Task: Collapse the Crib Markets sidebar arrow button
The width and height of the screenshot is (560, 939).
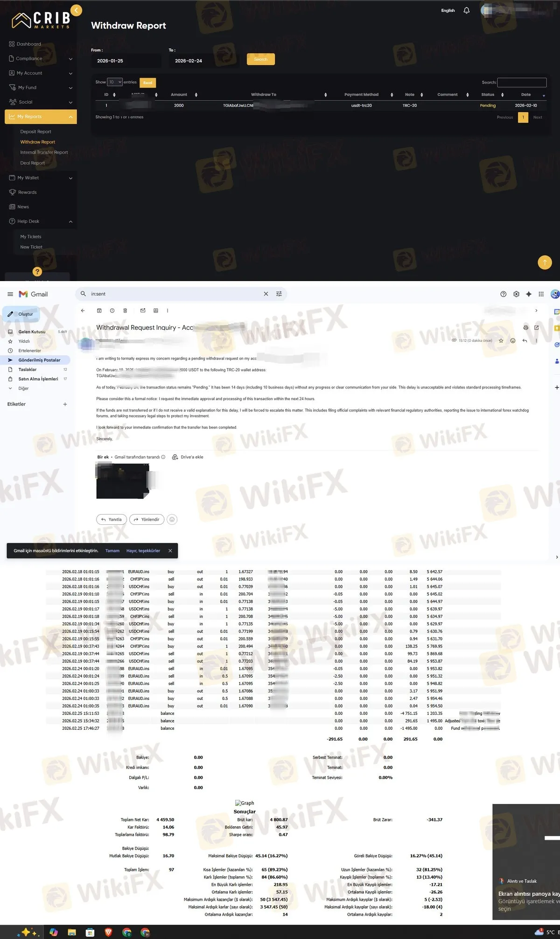Action: [x=77, y=10]
